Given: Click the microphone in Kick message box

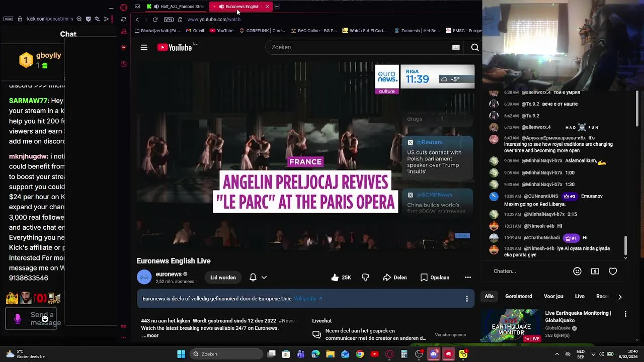Looking at the screenshot, I should click(x=18, y=319).
